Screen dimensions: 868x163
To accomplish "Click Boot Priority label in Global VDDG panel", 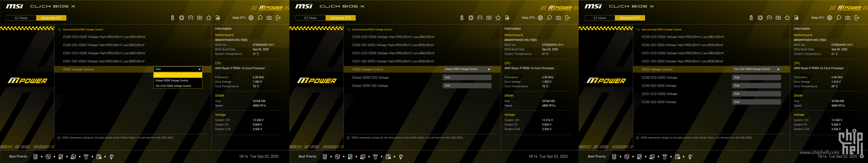I will click(x=308, y=157).
